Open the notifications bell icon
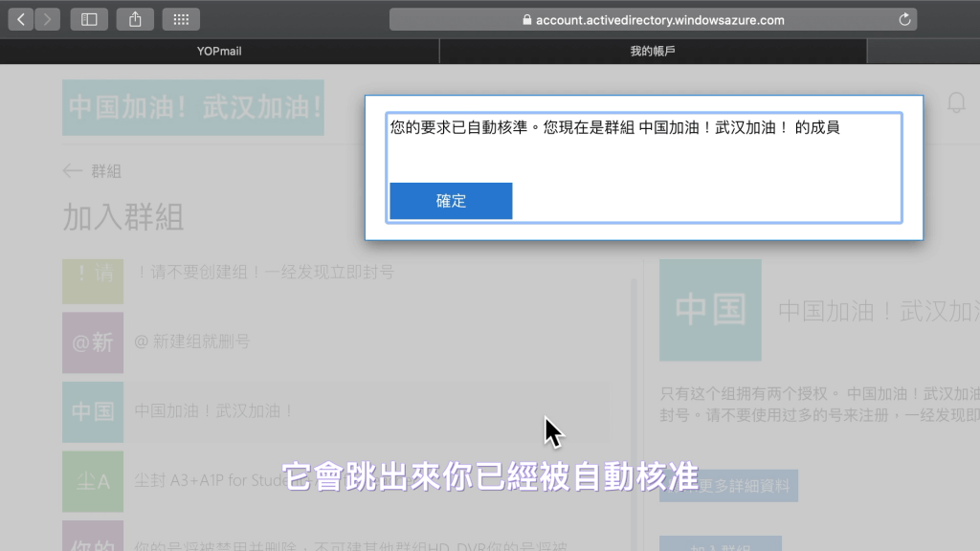The height and width of the screenshot is (551, 980). point(956,102)
